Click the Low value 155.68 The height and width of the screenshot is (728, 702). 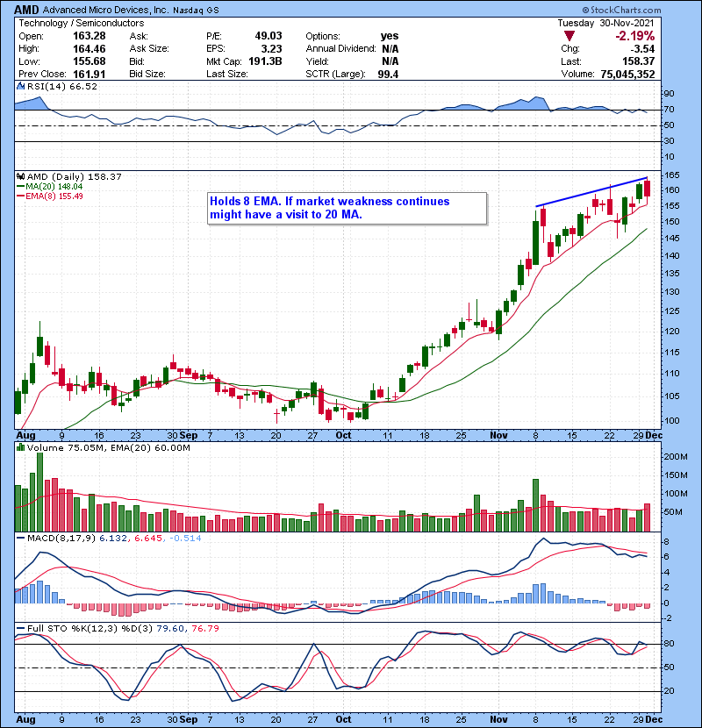90,61
